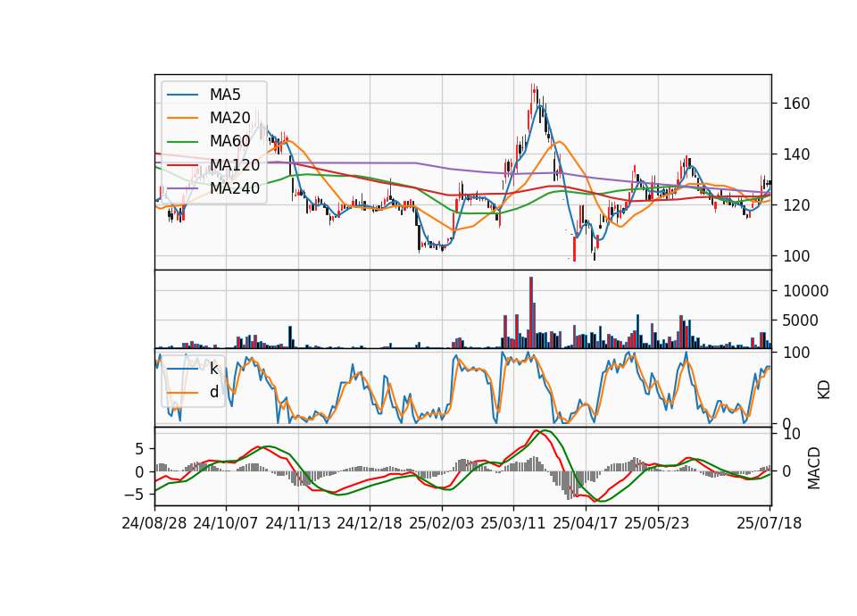
Task: Click the MA60 legend label
Action: (229, 142)
